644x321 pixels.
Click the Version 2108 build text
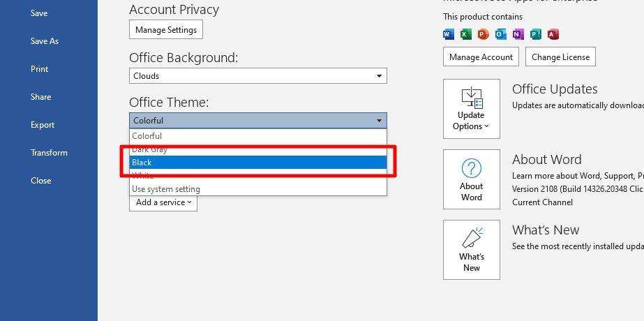pyautogui.click(x=578, y=189)
